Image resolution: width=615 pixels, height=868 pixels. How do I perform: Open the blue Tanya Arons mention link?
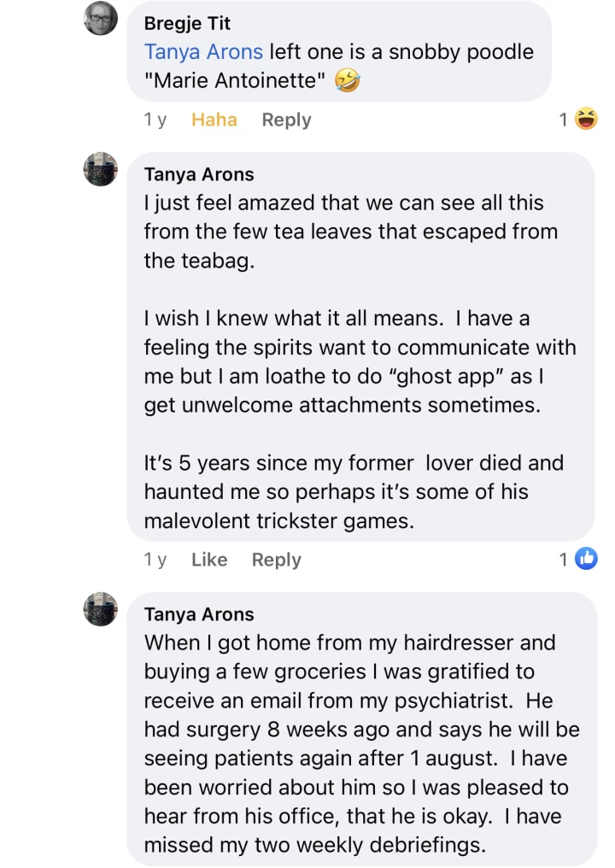pyautogui.click(x=203, y=51)
